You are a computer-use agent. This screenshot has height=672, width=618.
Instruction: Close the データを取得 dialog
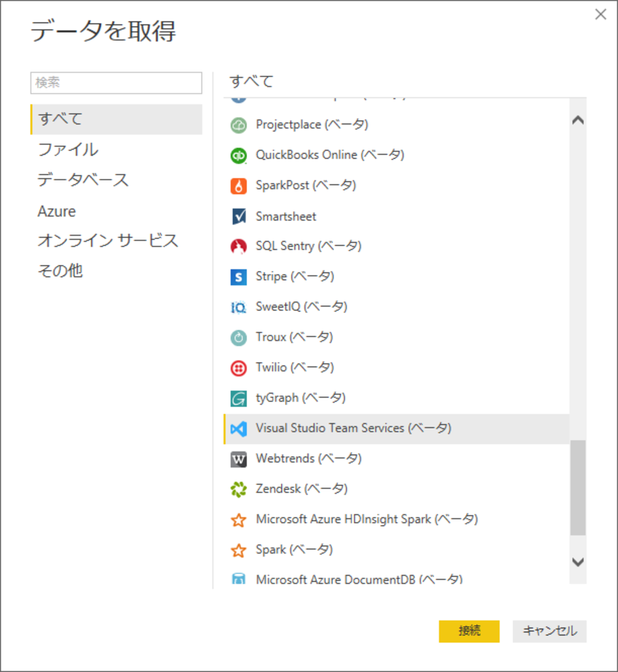tap(601, 14)
